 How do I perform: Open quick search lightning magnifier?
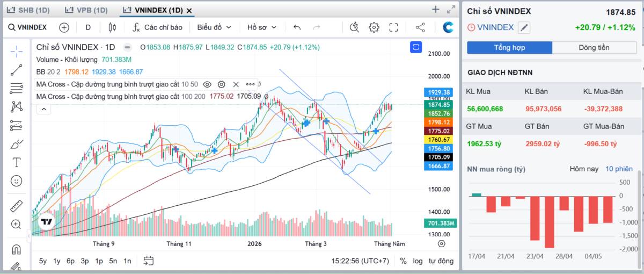coord(354,27)
